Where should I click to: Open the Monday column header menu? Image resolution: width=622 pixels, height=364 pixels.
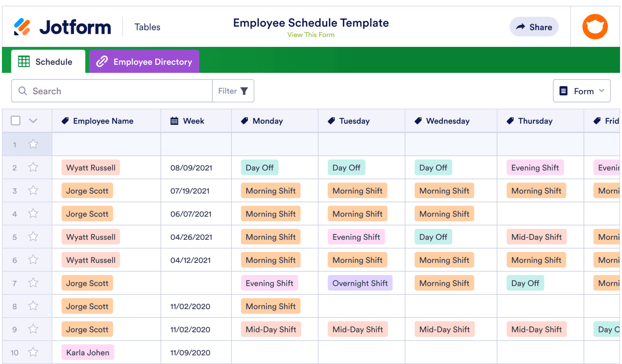267,121
